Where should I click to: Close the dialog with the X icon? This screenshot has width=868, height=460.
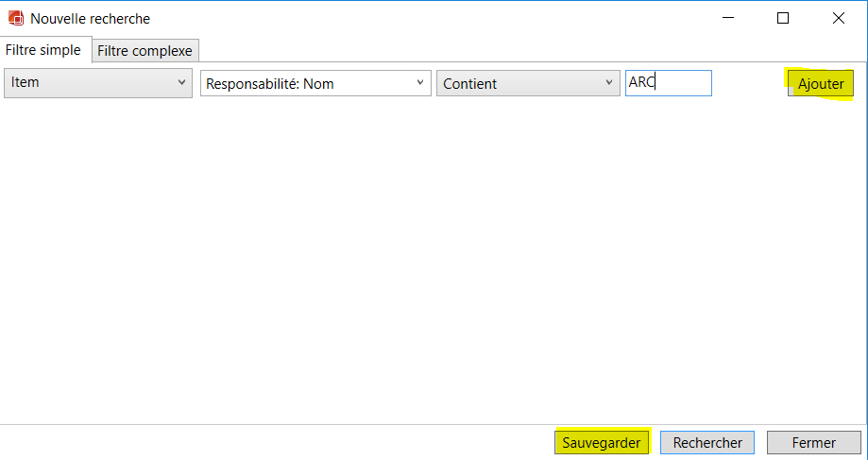pyautogui.click(x=838, y=18)
